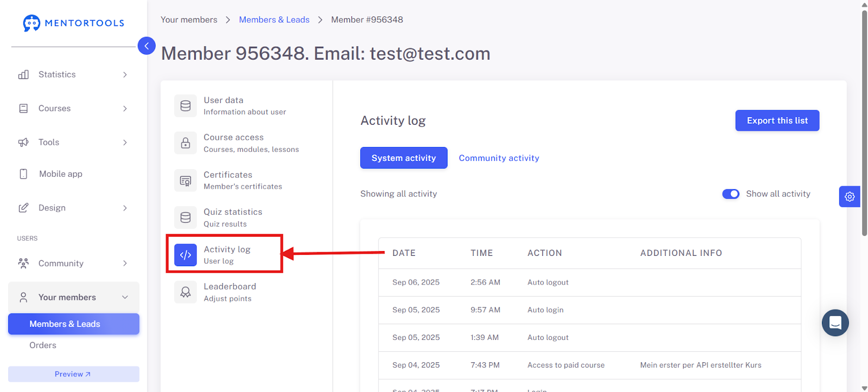Collapse the Your members section chevron
This screenshot has width=868, height=392.
point(125,298)
